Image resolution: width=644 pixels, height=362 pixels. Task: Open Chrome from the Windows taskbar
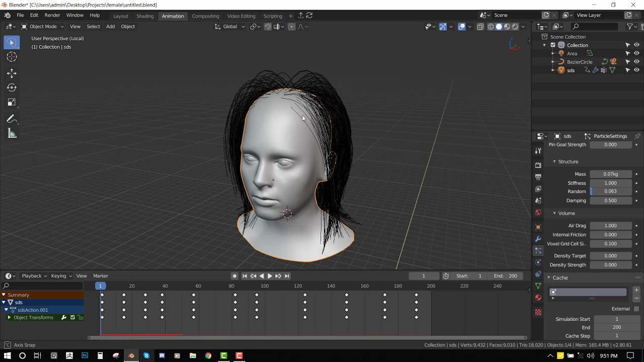tap(208, 356)
